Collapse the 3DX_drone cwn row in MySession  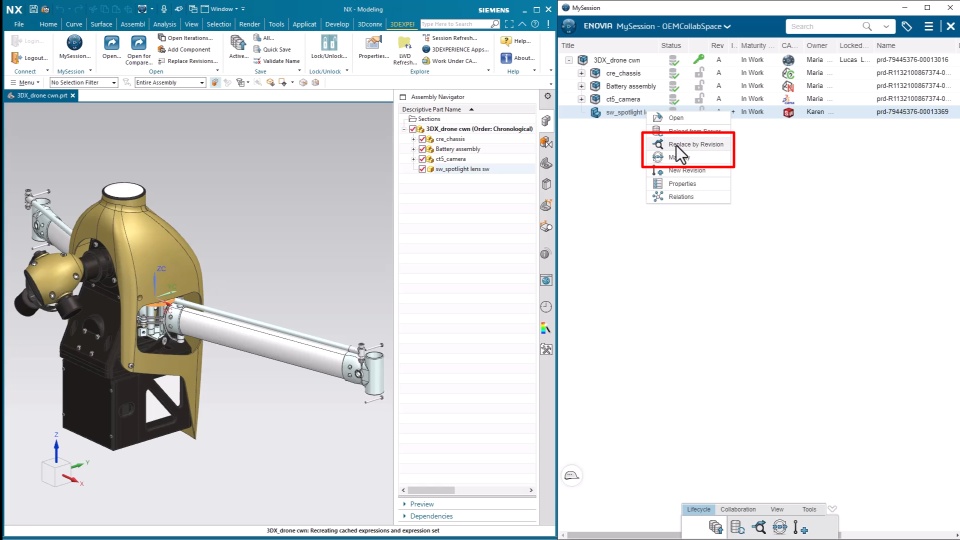tap(569, 60)
